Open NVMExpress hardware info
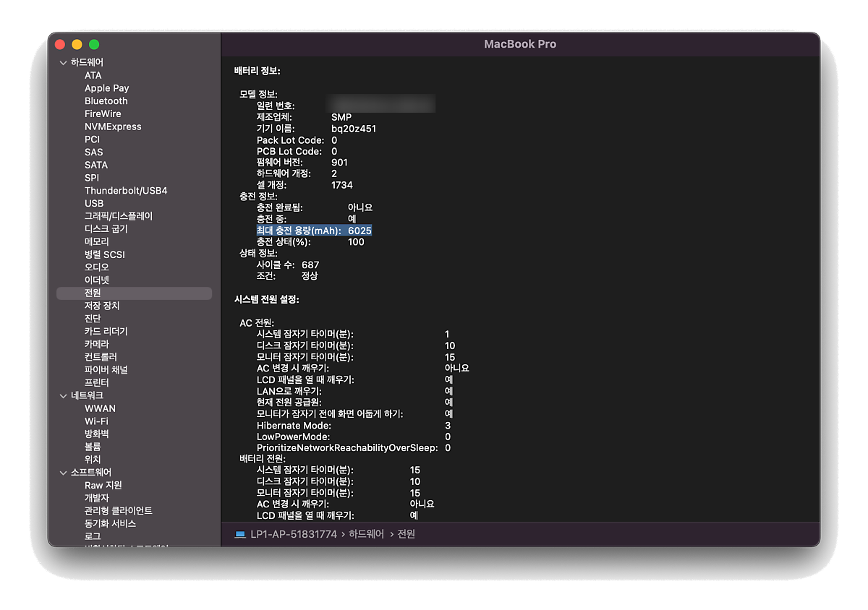Viewport: 868px width, 610px height. tap(113, 126)
